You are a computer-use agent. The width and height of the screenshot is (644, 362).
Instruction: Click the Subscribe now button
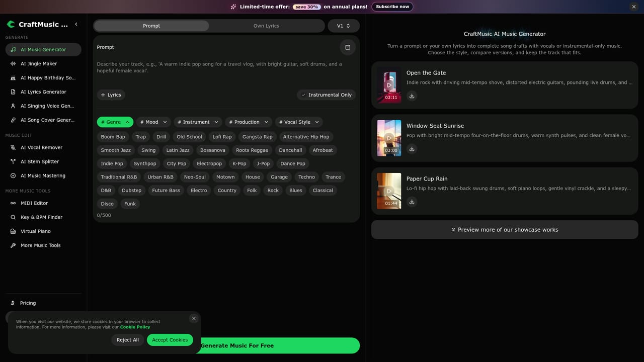[392, 7]
